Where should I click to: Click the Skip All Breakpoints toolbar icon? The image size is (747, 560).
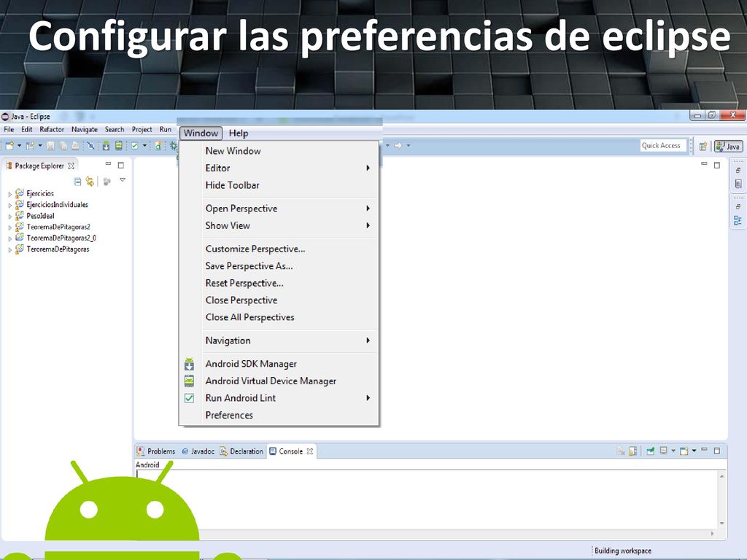pyautogui.click(x=90, y=146)
